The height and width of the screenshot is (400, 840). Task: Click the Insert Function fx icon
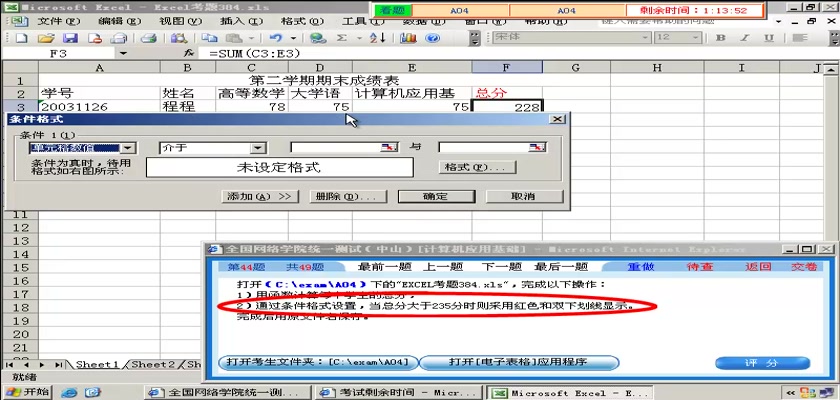pyautogui.click(x=188, y=54)
